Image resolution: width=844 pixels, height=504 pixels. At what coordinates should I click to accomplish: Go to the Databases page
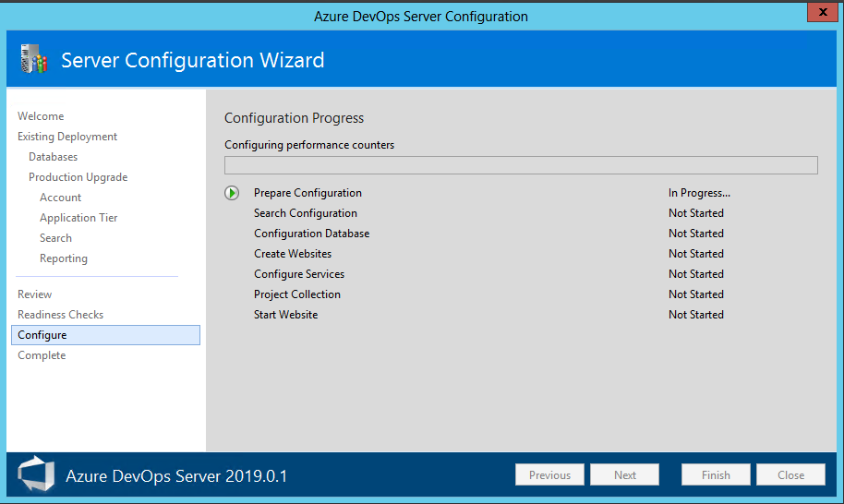(53, 157)
